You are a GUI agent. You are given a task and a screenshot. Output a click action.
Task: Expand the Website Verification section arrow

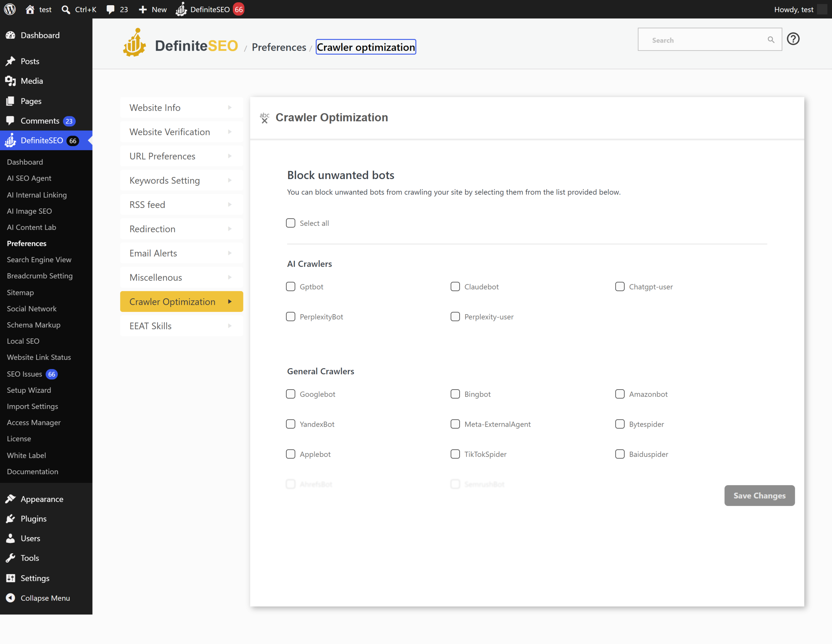pos(230,132)
